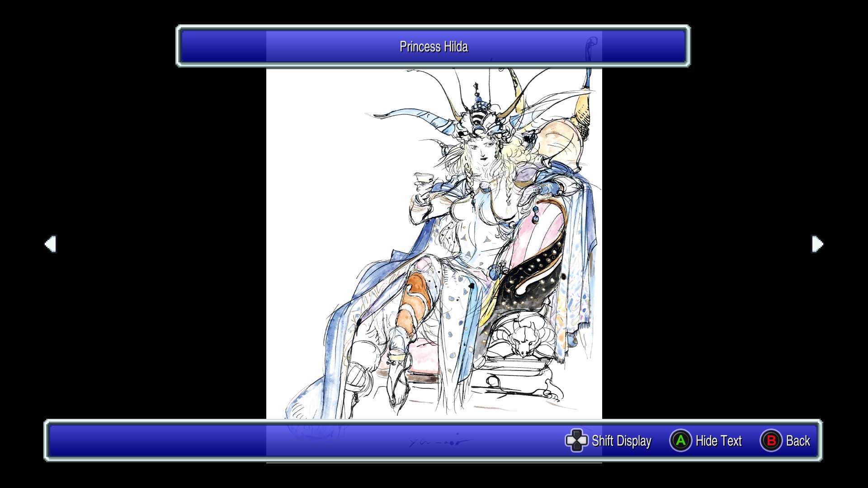Advance to next artwork with right arrow

pos(817,244)
